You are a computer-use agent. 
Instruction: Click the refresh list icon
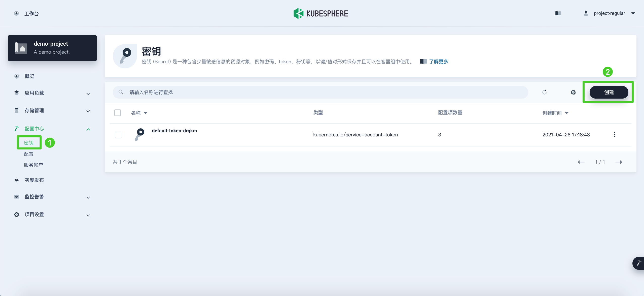pos(544,92)
